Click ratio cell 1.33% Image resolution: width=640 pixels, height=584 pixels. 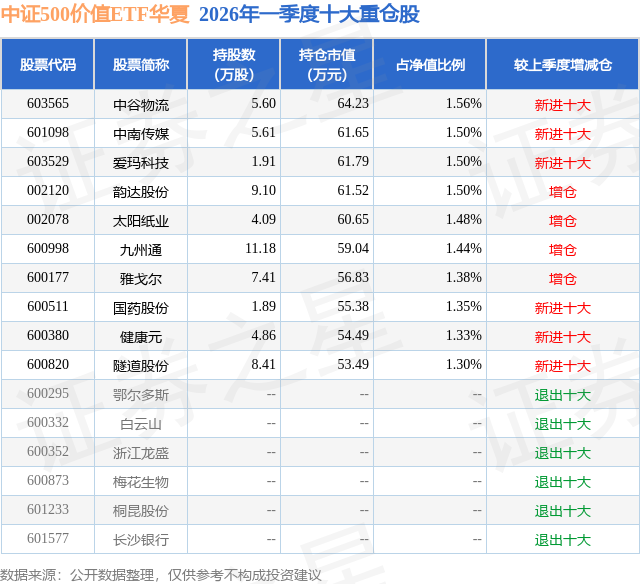pyautogui.click(x=464, y=335)
